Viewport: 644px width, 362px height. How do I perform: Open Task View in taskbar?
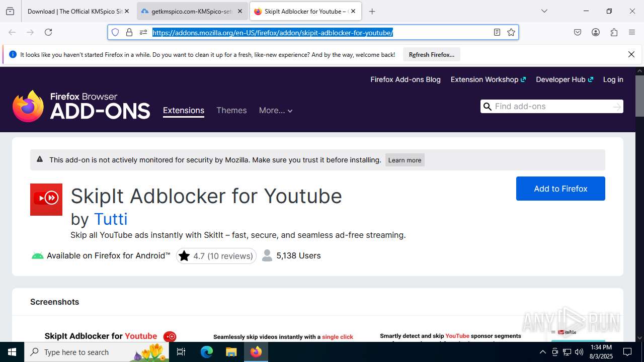[182, 352]
